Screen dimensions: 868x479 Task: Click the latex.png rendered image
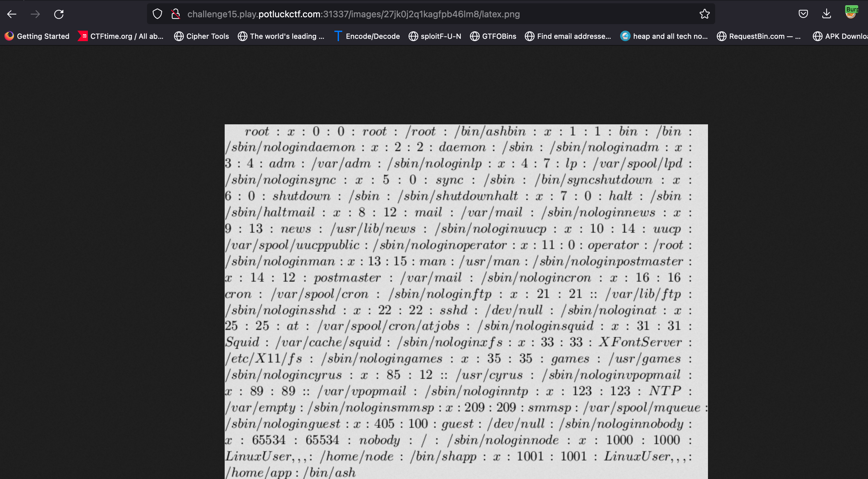pyautogui.click(x=466, y=301)
